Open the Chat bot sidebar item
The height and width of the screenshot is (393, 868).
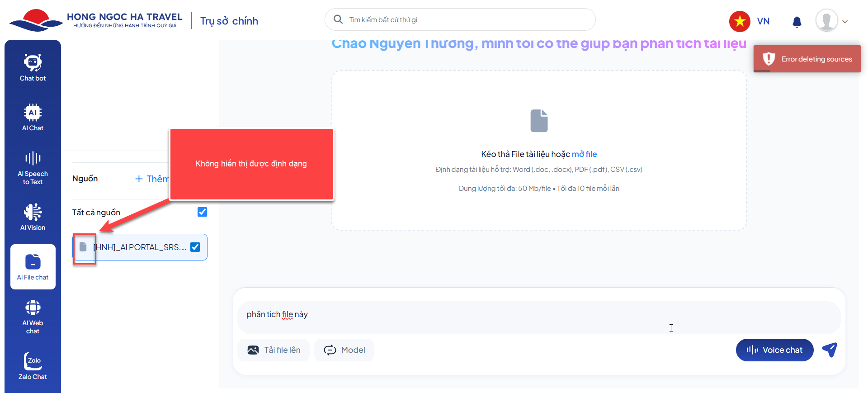(33, 68)
